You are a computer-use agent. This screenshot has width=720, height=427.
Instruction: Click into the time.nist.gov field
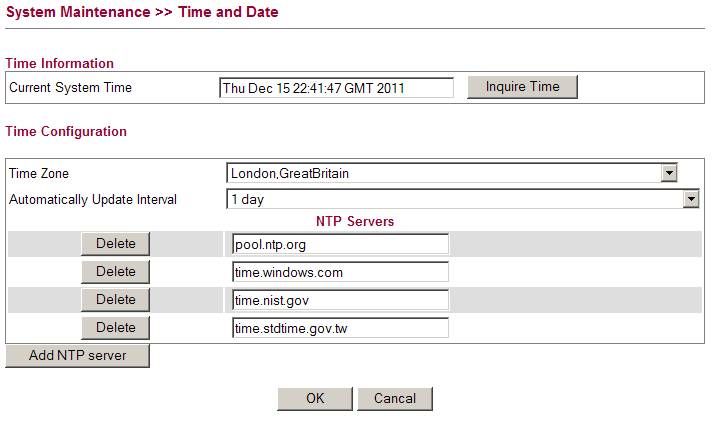[339, 300]
